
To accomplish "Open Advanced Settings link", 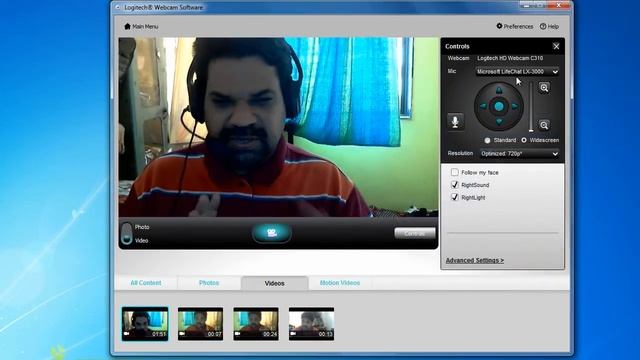I will click(x=475, y=260).
